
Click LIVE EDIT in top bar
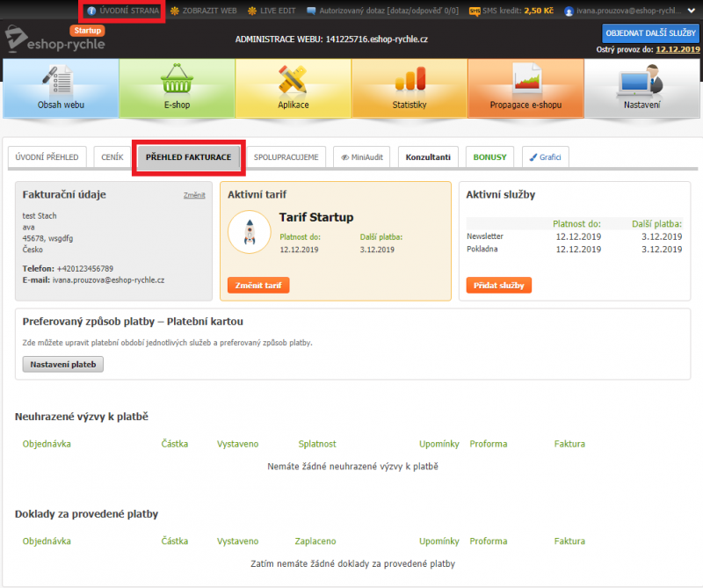pyautogui.click(x=278, y=11)
